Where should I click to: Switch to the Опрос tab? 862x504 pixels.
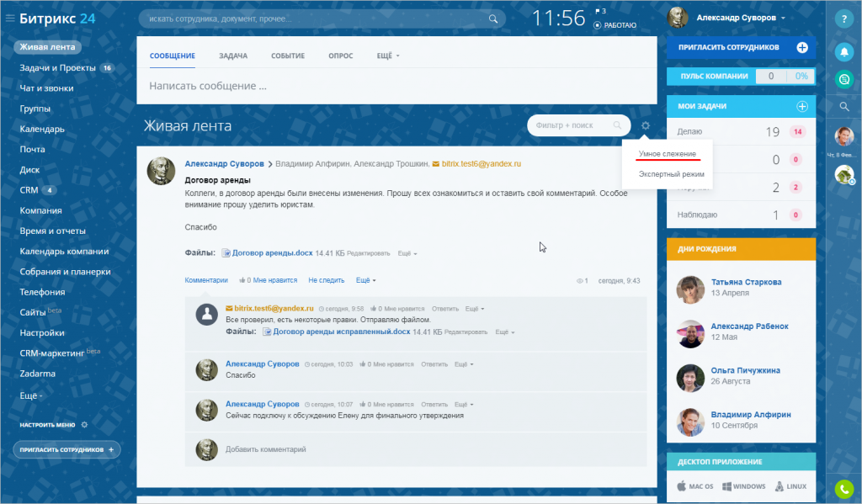click(341, 56)
